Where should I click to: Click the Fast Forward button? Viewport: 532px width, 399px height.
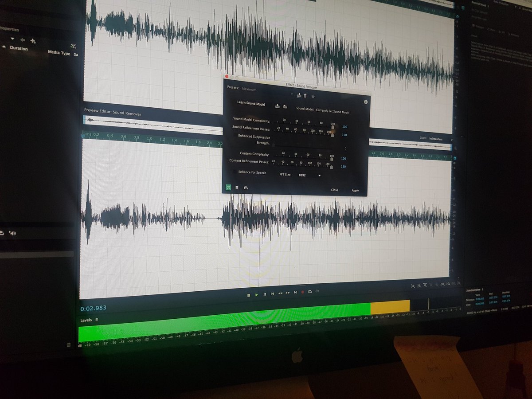288,293
